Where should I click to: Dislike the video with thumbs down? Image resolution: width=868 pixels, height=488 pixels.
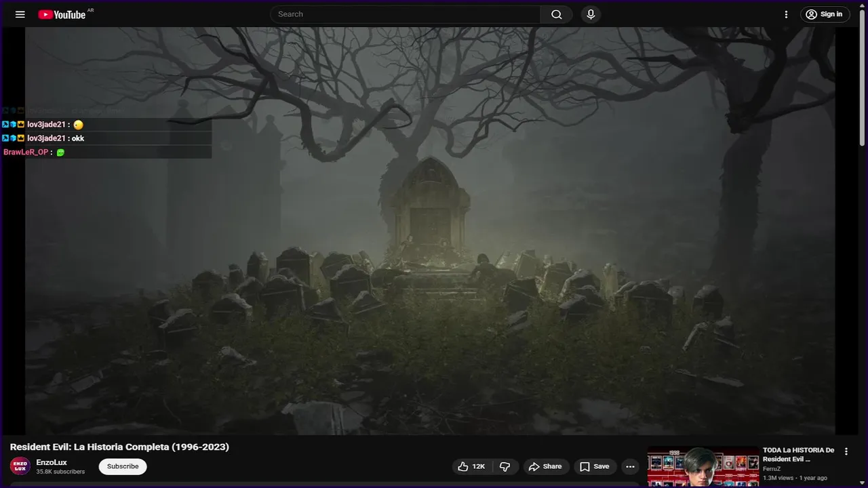(x=505, y=466)
